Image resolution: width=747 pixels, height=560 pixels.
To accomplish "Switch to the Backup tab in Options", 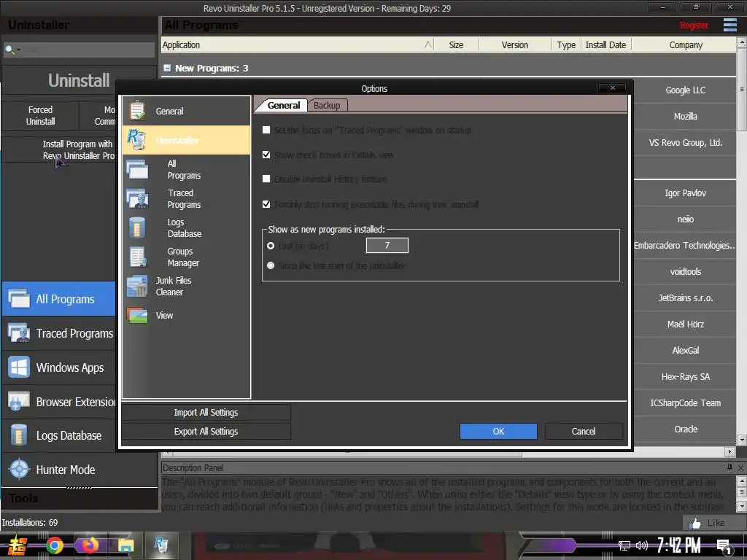I will (327, 105).
